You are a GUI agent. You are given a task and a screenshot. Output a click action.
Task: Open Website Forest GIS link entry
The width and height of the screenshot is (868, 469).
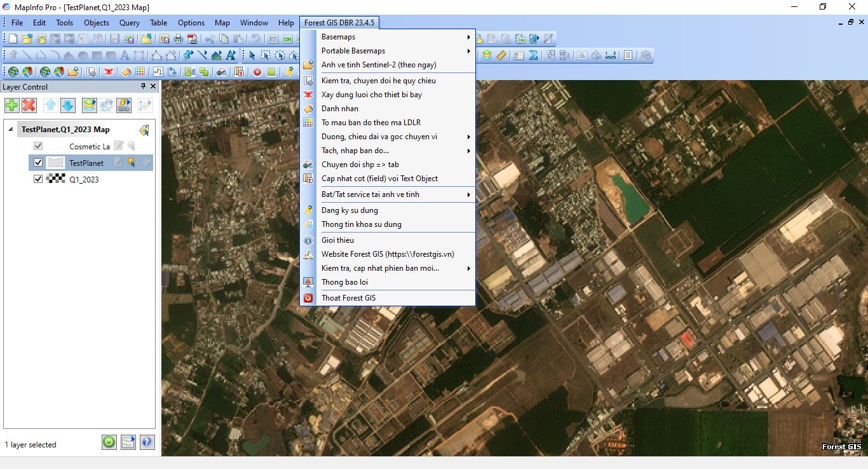click(x=388, y=254)
